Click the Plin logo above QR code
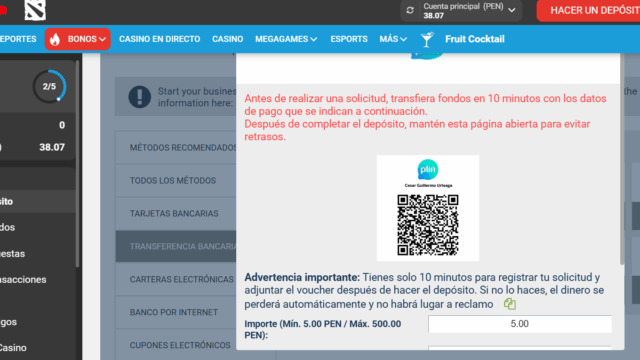 (428, 169)
